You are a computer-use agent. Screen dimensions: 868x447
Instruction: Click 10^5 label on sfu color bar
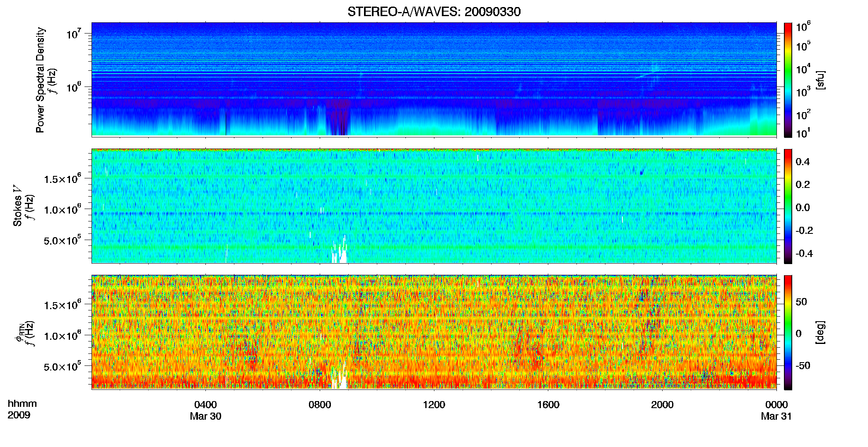(x=803, y=46)
